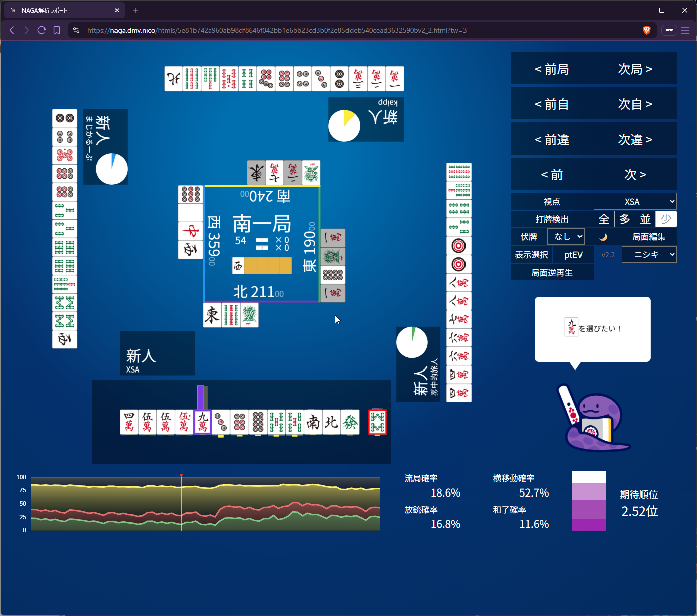Reload the NAGA report page
This screenshot has height=616, width=697.
click(42, 30)
